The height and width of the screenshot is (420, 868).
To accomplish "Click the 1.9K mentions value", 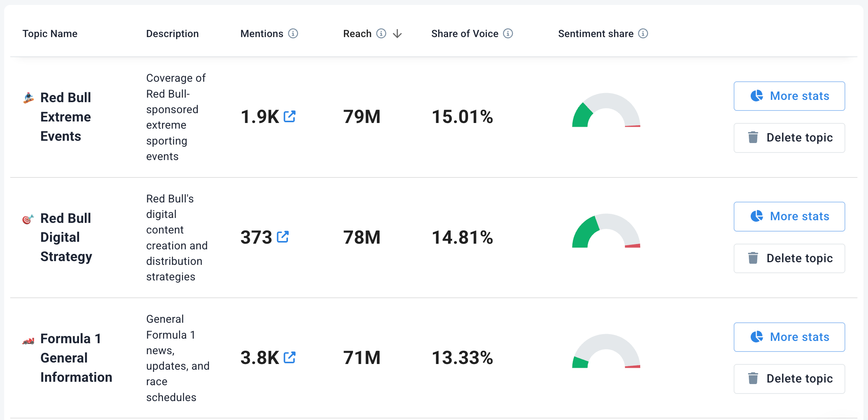I will (x=260, y=117).
